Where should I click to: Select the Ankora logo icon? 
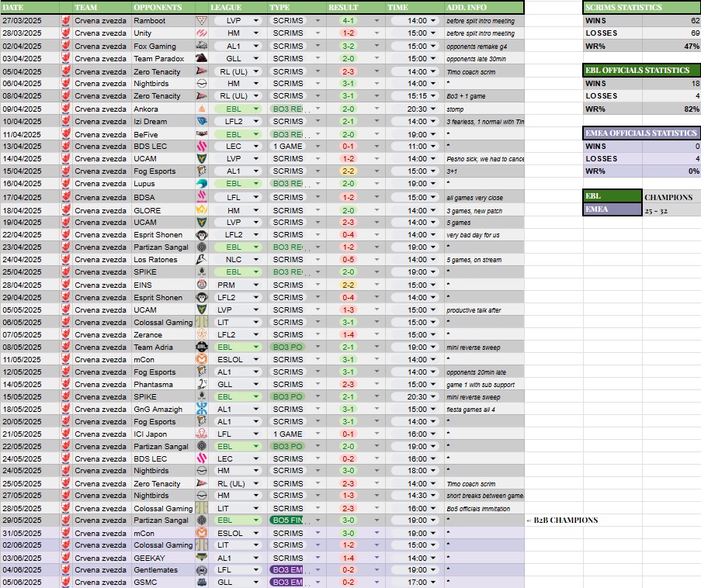coord(202,109)
